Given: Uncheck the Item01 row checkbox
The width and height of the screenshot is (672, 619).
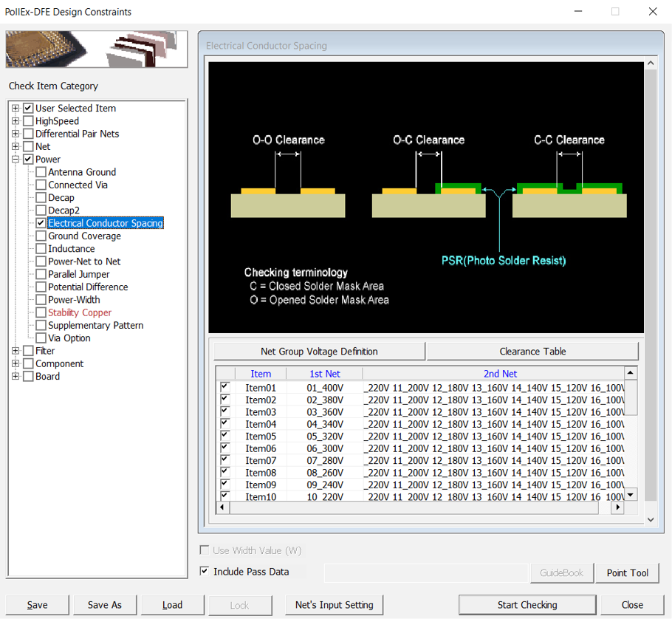Looking at the screenshot, I should pos(224,387).
